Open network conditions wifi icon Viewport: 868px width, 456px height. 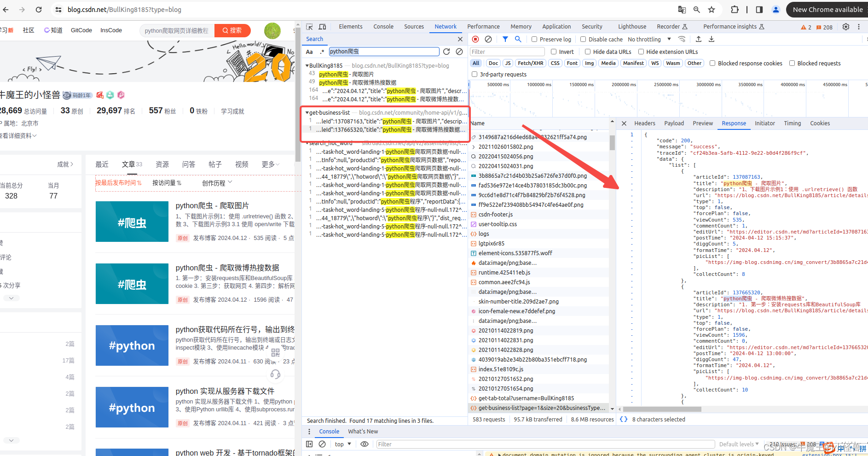pyautogui.click(x=682, y=39)
